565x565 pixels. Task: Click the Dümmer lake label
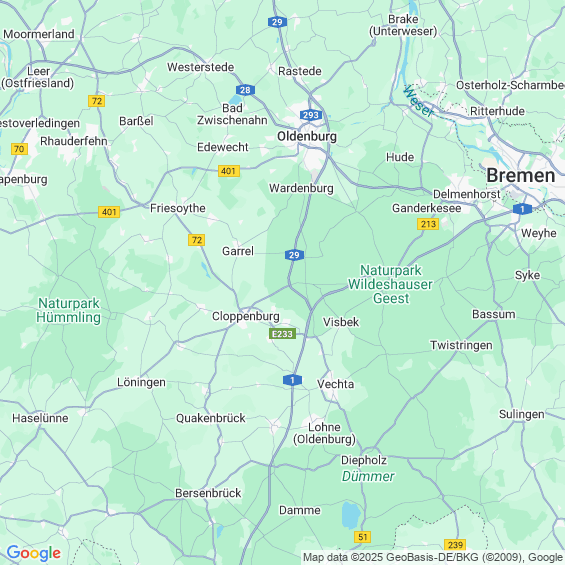[x=368, y=476]
